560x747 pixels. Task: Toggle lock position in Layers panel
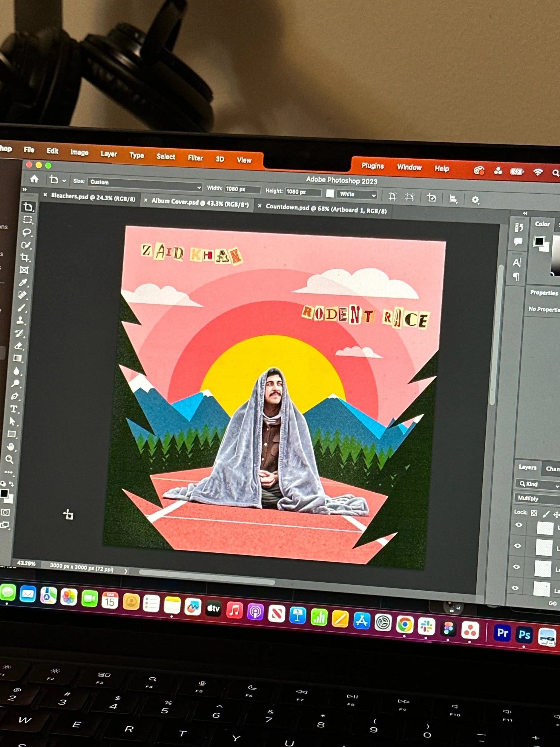click(556, 515)
